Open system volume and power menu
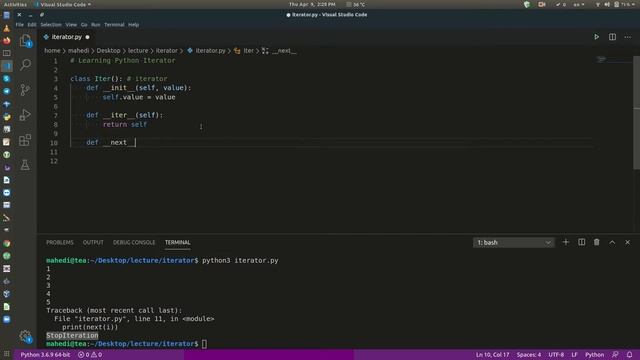This screenshot has height=360, width=640. pyautogui.click(x=616, y=4)
